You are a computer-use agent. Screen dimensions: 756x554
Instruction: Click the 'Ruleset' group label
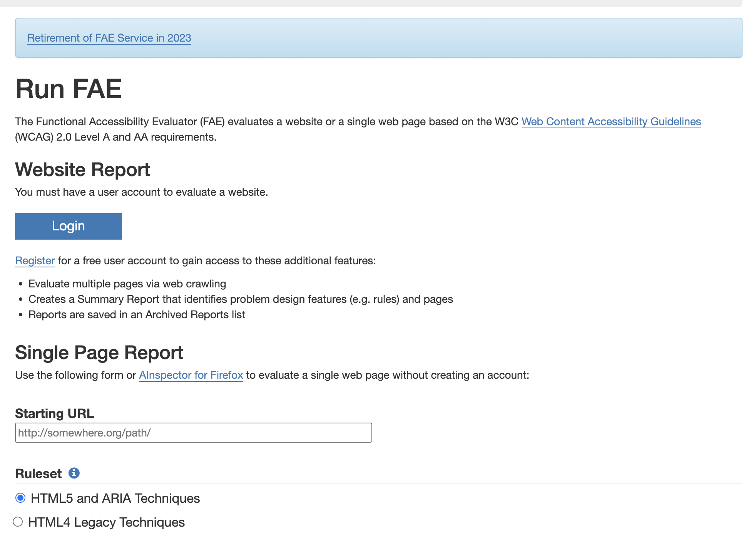point(38,473)
